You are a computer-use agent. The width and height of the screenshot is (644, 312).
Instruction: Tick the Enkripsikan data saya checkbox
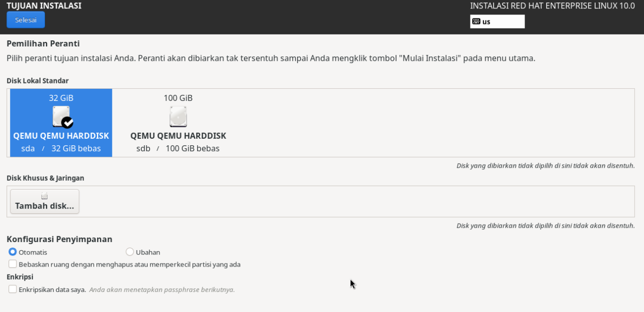tap(12, 289)
